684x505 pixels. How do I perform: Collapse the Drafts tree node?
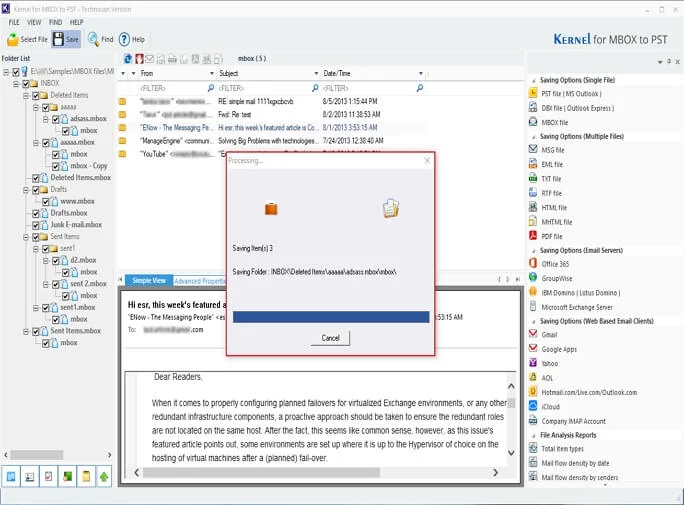[x=26, y=190]
